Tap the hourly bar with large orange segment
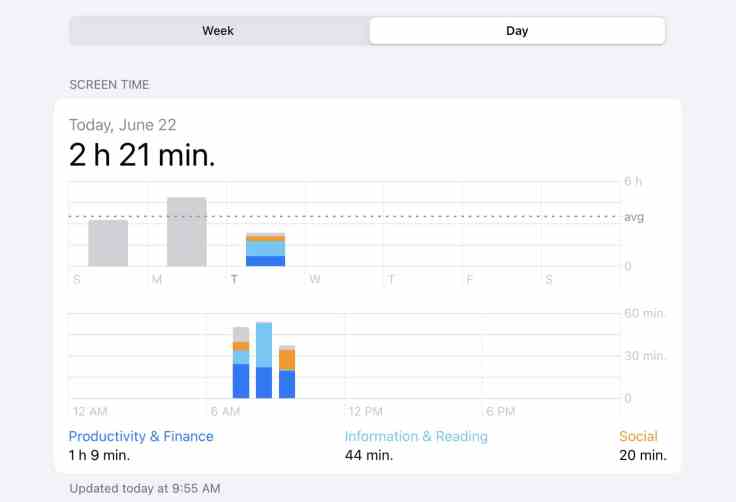 (x=287, y=372)
